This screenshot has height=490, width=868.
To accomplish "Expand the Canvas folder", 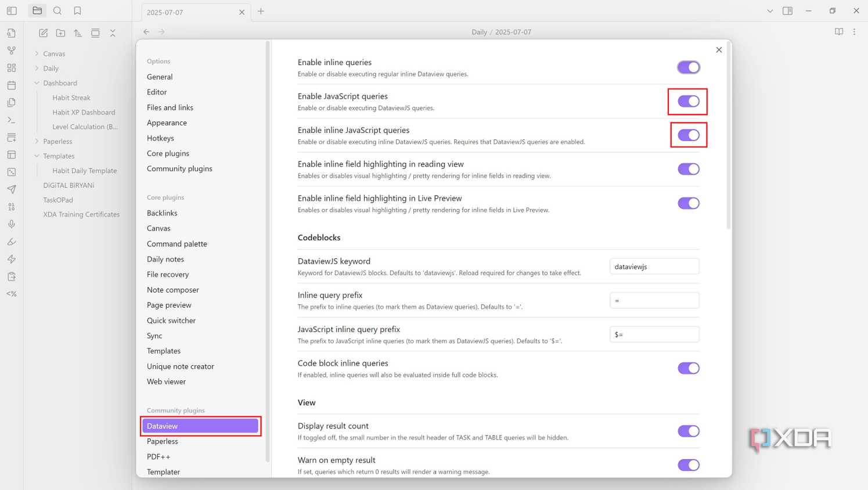I will [54, 53].
